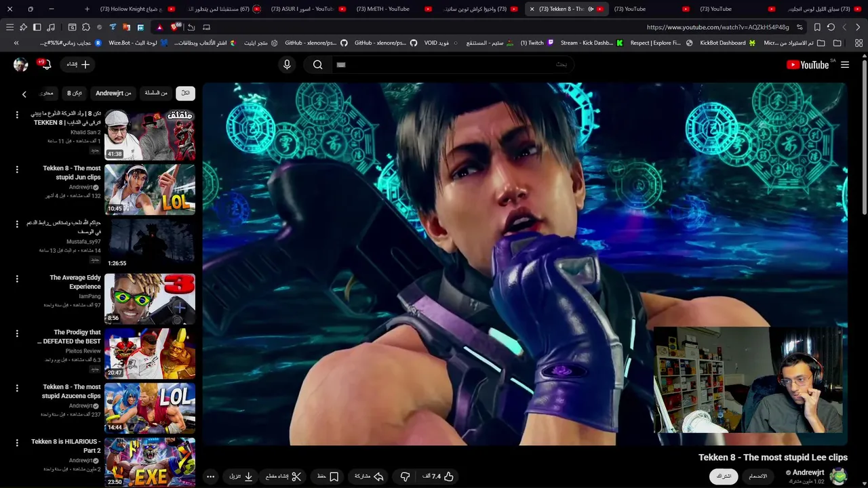Screen dimensions: 868x488
Task: Select the 'الكل' filter chip
Action: point(185,93)
